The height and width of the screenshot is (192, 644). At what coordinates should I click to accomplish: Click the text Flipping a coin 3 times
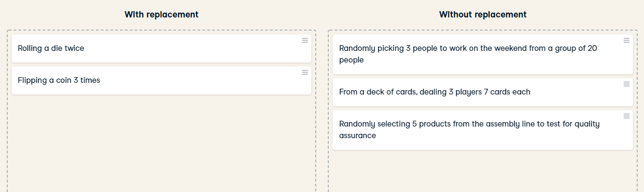pyautogui.click(x=59, y=80)
